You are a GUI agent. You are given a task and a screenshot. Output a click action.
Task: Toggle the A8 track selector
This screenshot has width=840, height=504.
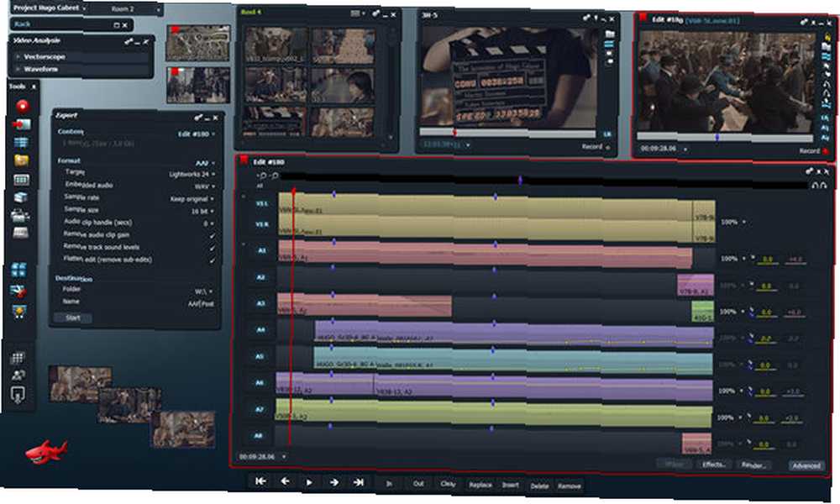(x=258, y=436)
